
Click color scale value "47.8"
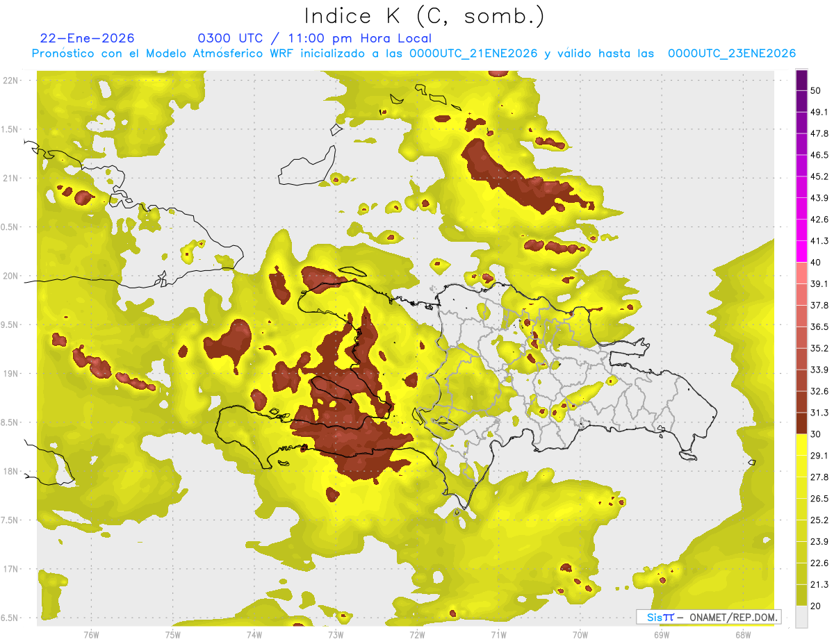click(x=819, y=133)
